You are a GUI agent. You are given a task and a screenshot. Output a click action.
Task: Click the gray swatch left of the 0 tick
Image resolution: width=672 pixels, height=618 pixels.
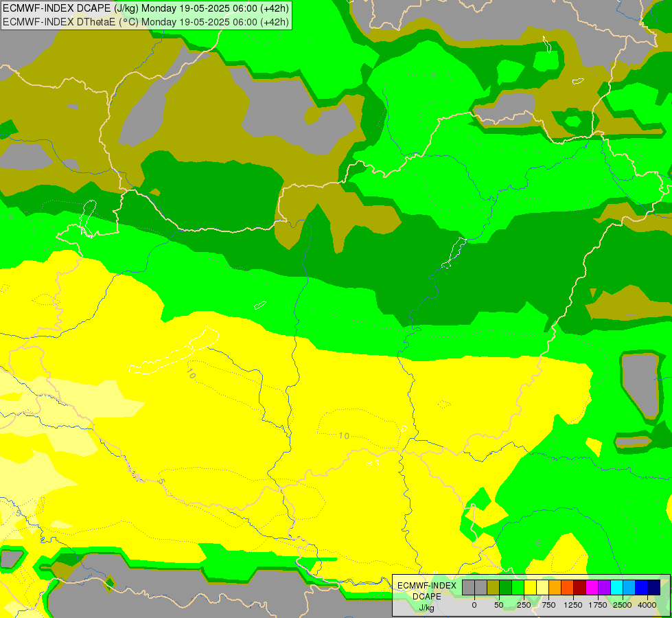(x=468, y=588)
